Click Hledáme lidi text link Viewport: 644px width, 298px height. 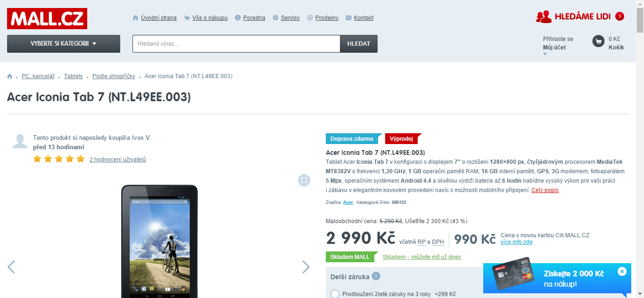(x=583, y=16)
